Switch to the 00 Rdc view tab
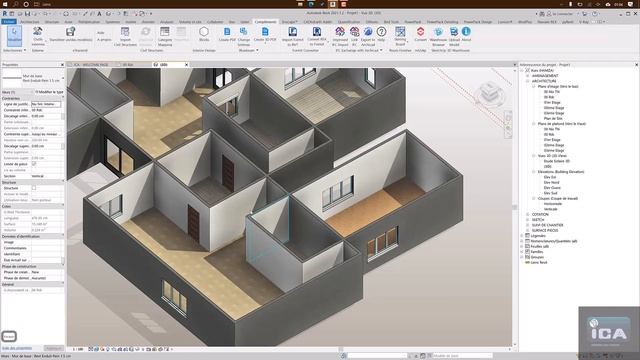This screenshot has height=360, width=640. click(128, 64)
